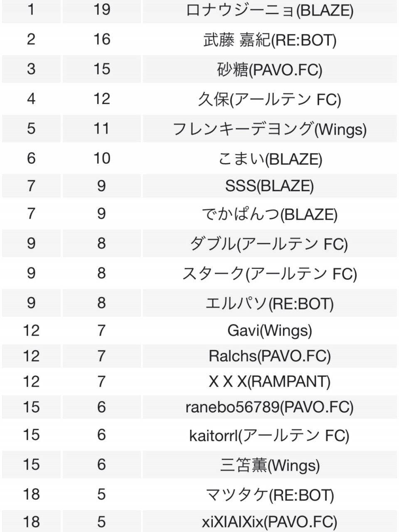The height and width of the screenshot is (532, 399).
Task: Click the 三笘薫(Wings) player name
Action: click(269, 465)
